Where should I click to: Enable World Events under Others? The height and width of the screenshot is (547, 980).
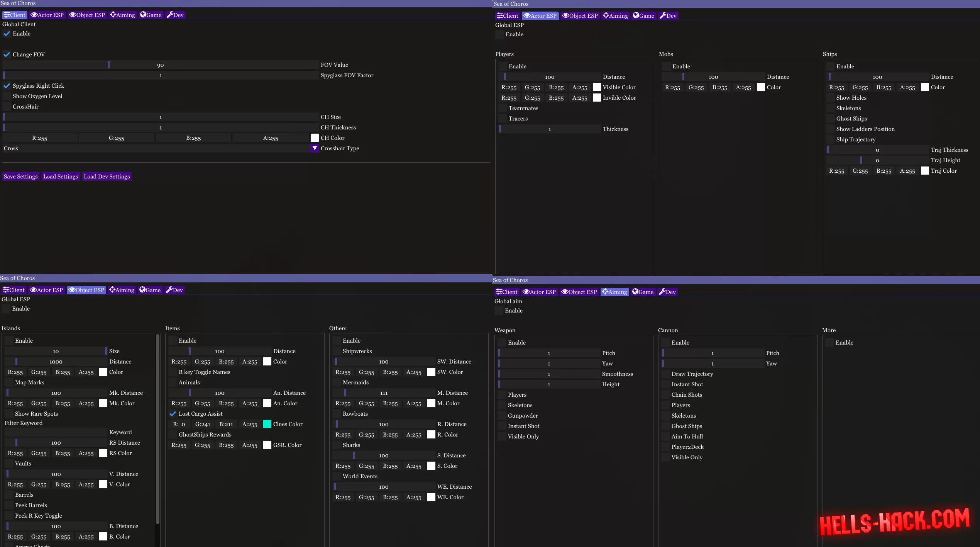(x=337, y=476)
